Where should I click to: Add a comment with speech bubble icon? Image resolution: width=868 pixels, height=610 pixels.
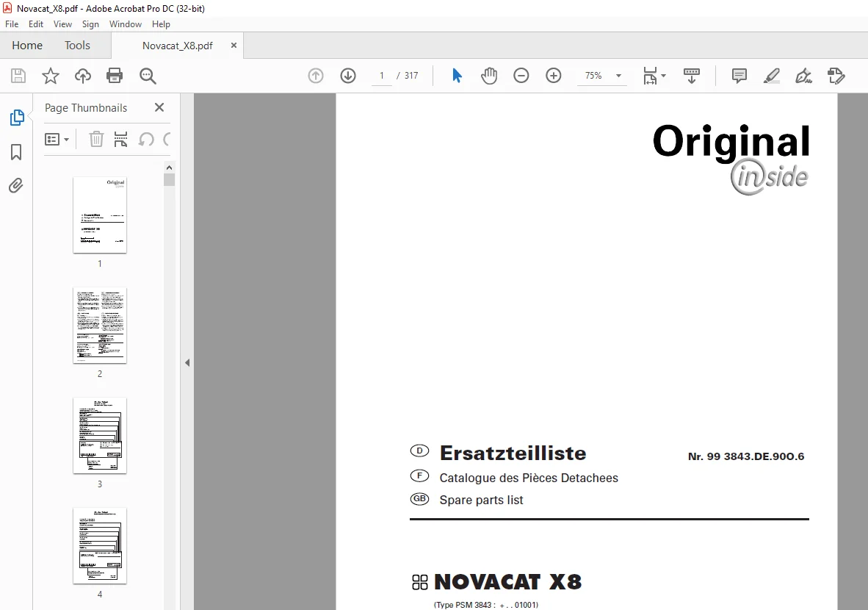click(x=739, y=76)
